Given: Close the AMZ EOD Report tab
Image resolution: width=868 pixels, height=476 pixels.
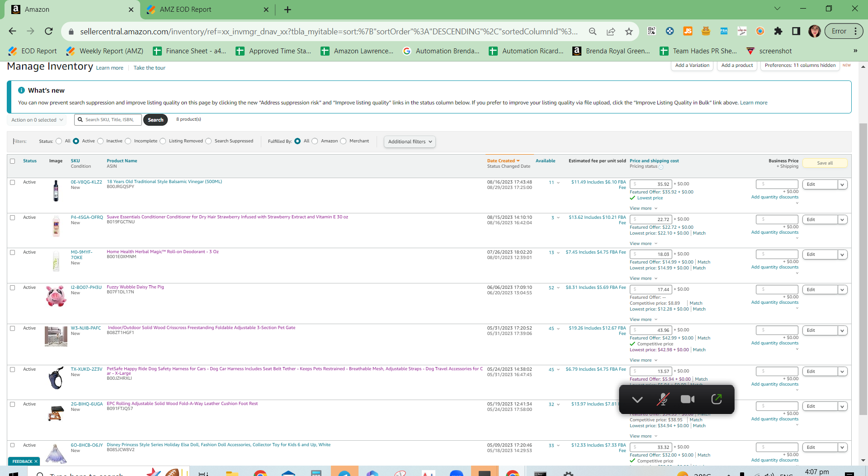Looking at the screenshot, I should tap(266, 9).
